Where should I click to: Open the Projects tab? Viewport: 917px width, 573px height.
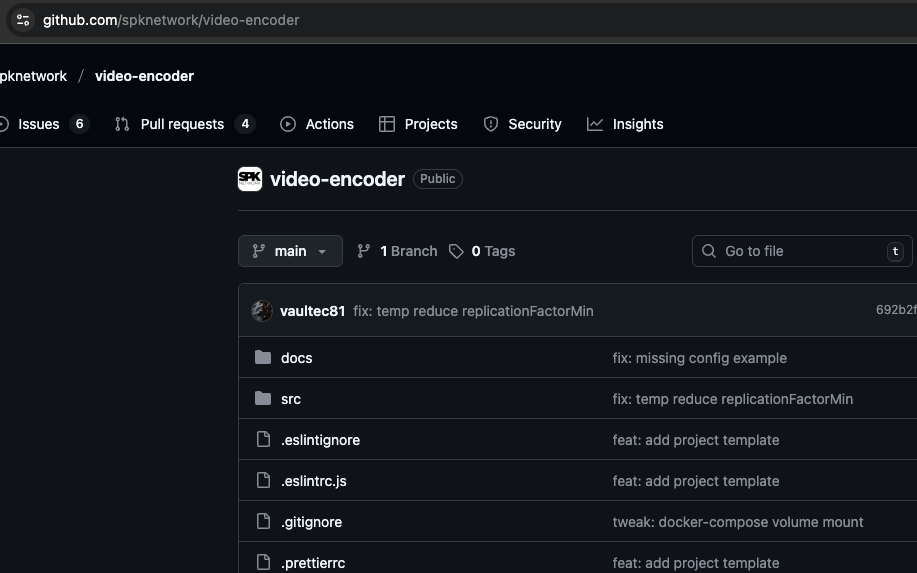pos(430,124)
